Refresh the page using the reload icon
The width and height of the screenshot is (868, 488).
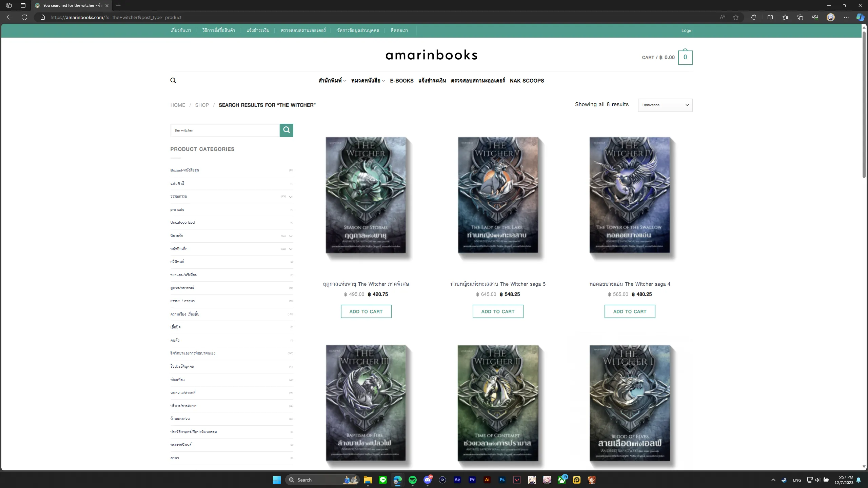(x=24, y=17)
